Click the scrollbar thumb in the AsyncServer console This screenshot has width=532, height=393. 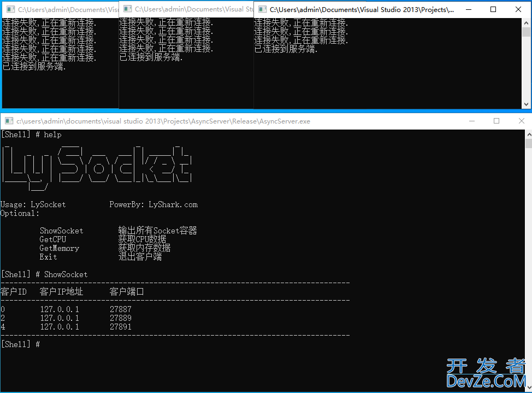[528, 144]
